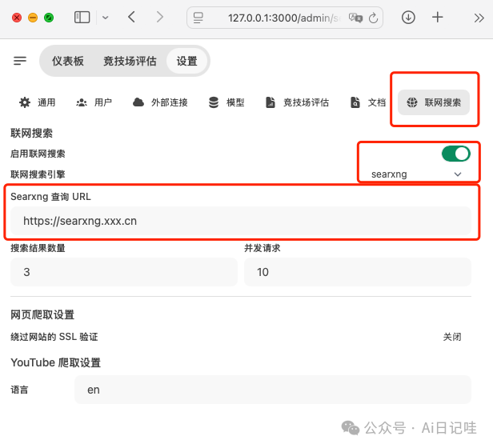Edit the 搜索结果数量 field
The width and height of the screenshot is (493, 448).
coord(124,272)
